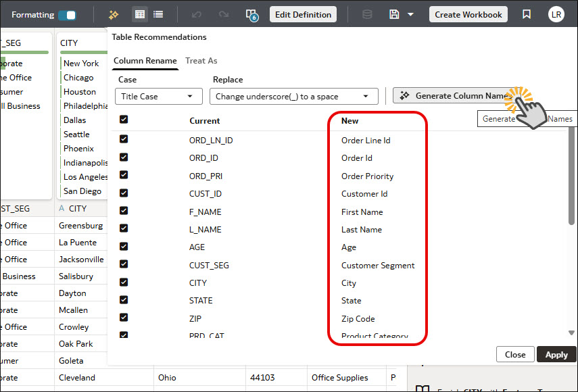This screenshot has height=392, width=578.
Task: Open the Title Case dropdown
Action: [159, 97]
